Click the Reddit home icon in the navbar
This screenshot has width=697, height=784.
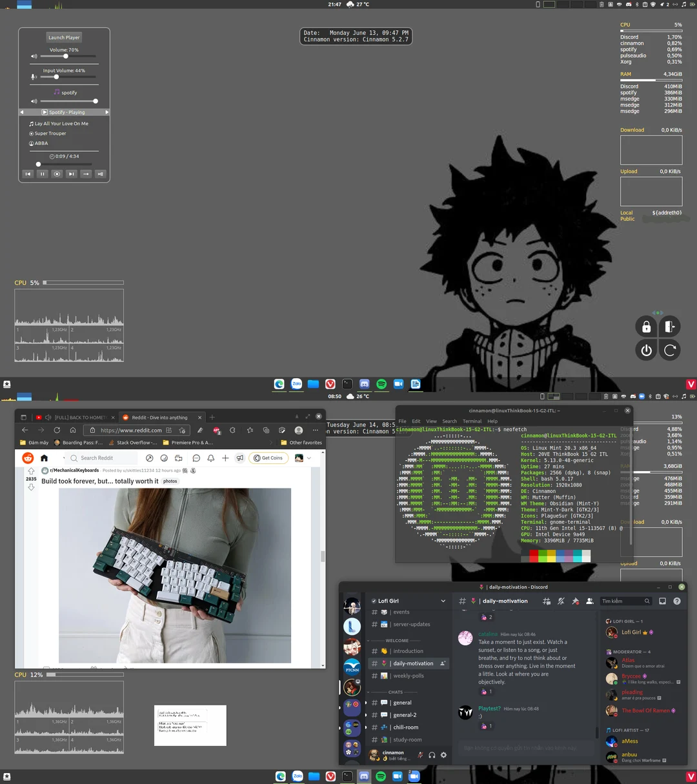(44, 457)
